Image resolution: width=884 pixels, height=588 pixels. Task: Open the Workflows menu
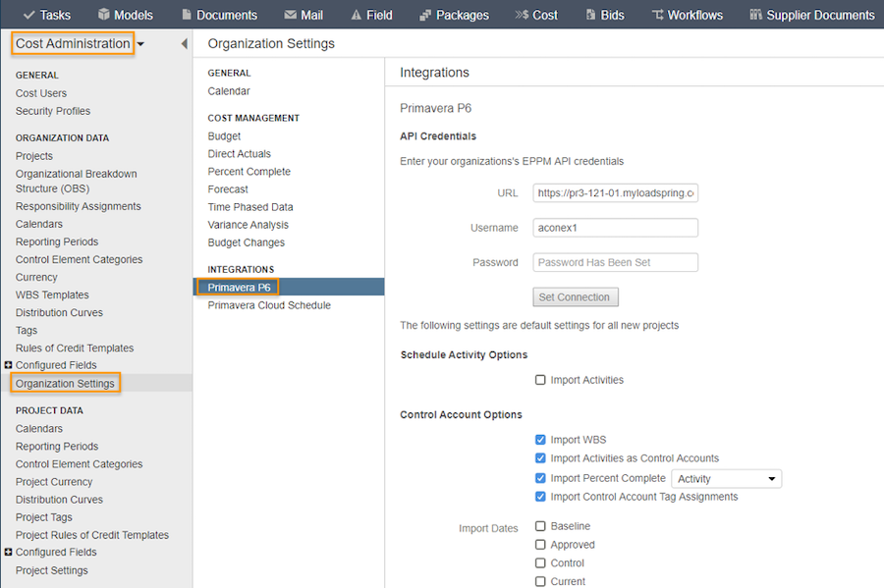688,15
